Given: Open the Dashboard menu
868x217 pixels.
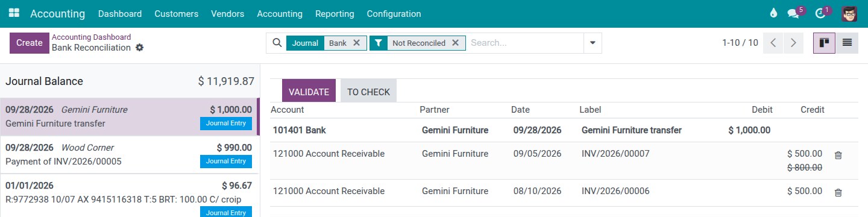Looking at the screenshot, I should [x=120, y=13].
